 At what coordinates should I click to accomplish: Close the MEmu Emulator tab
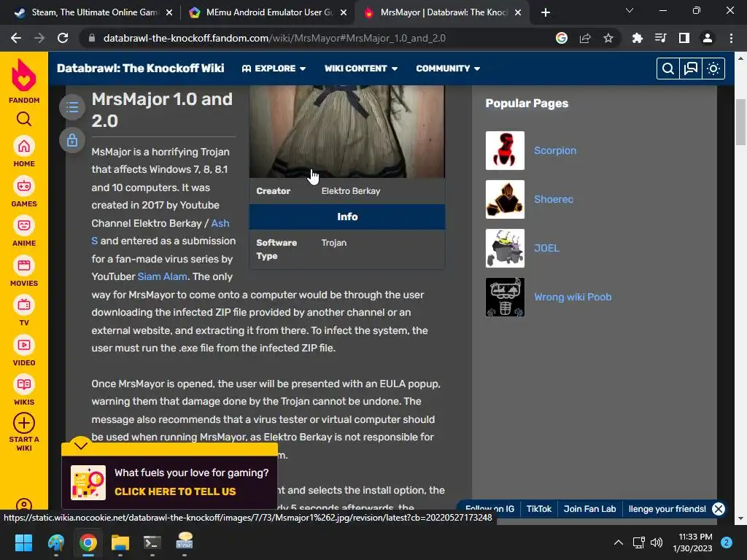[344, 13]
